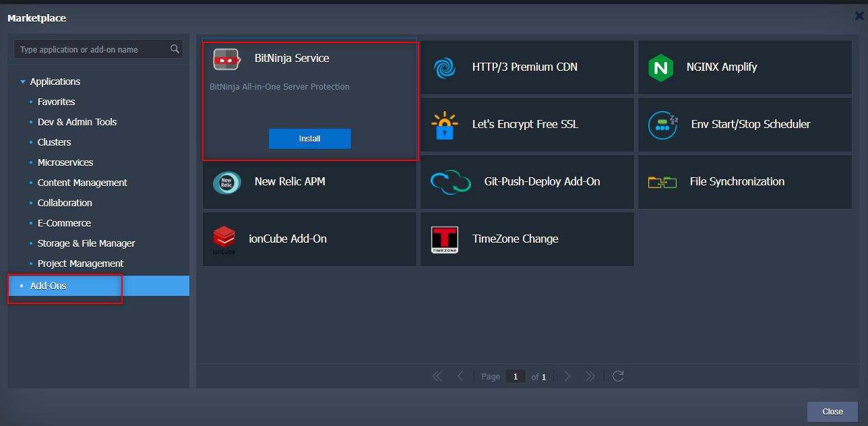Select the Let's Encrypt Free SSL title
Image resolution: width=868 pixels, height=426 pixels.
click(525, 124)
